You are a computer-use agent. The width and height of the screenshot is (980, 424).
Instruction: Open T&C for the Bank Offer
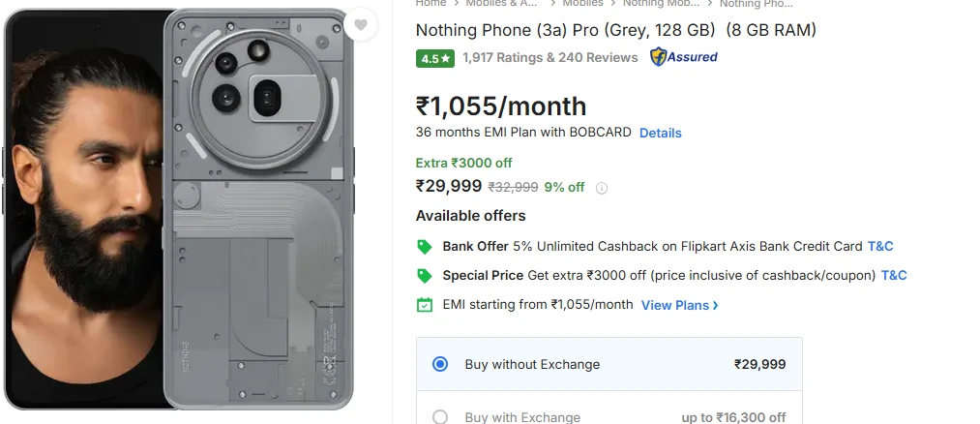(x=880, y=247)
